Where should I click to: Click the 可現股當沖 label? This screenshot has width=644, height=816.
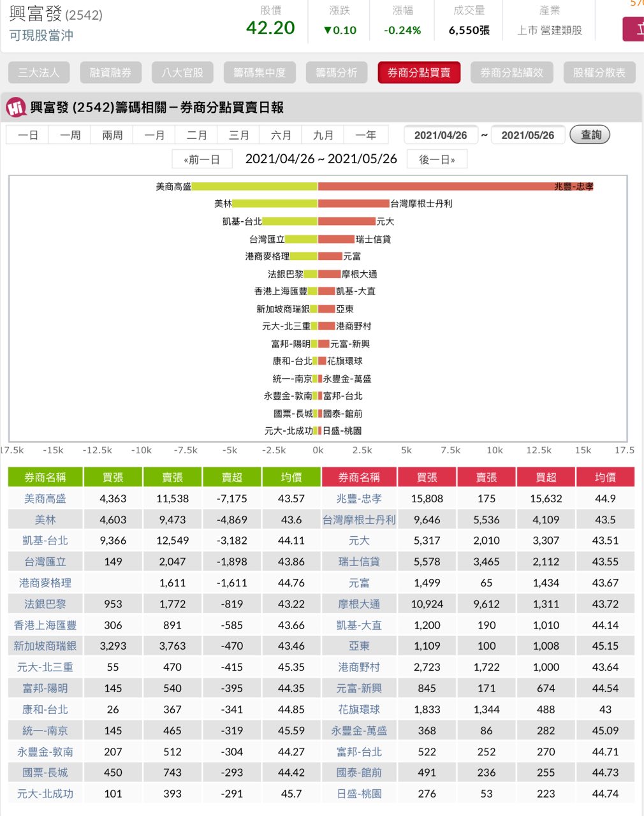(41, 36)
